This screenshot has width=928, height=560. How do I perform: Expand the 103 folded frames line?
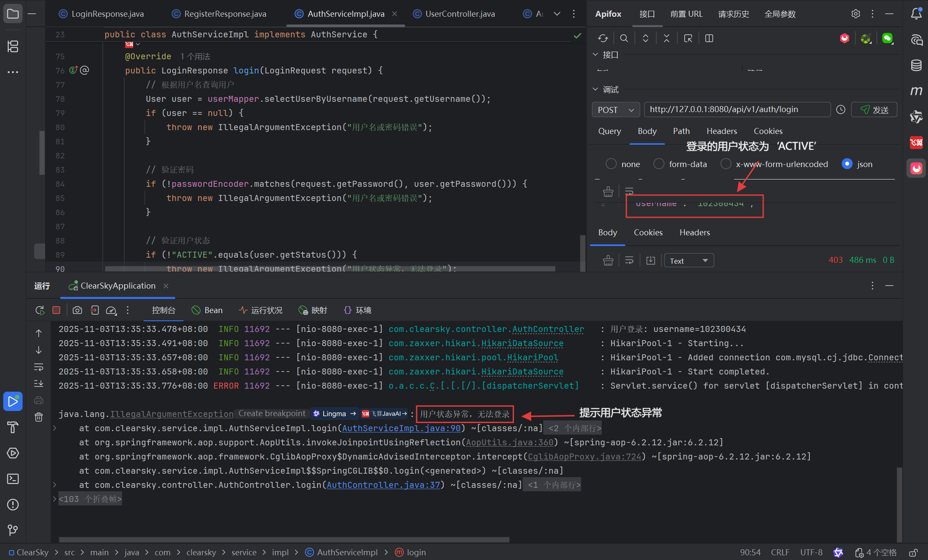tap(55, 499)
